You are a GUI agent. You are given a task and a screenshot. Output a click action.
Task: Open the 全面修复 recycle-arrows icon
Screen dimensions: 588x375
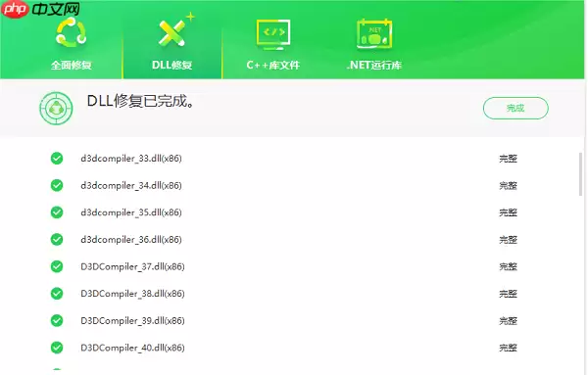click(72, 33)
